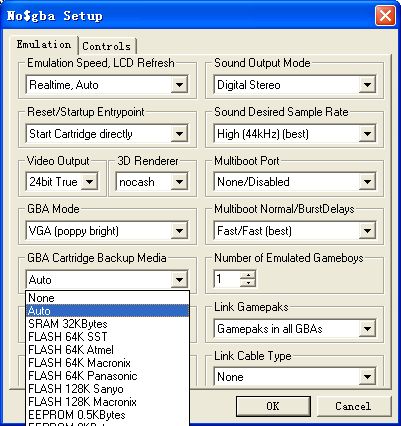This screenshot has height=426, width=401.
Task: Open the Link Gamepaks dropdown
Action: [x=367, y=329]
